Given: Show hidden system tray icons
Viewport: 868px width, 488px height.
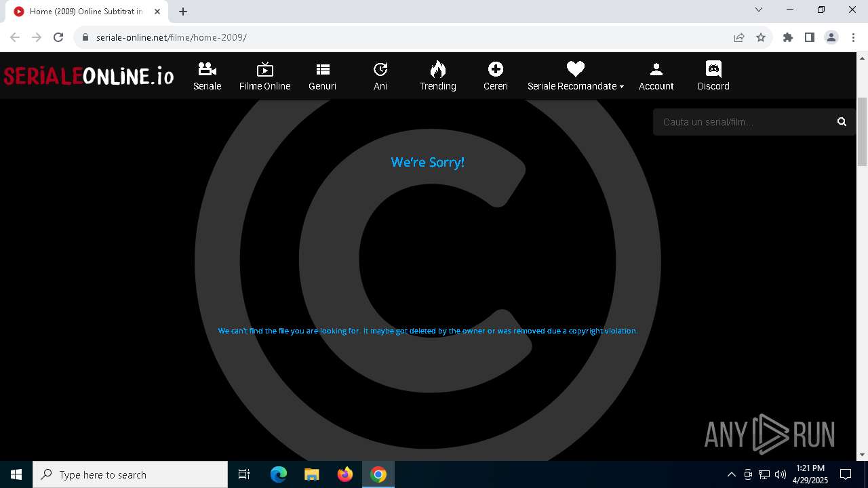Looking at the screenshot, I should pos(731,474).
